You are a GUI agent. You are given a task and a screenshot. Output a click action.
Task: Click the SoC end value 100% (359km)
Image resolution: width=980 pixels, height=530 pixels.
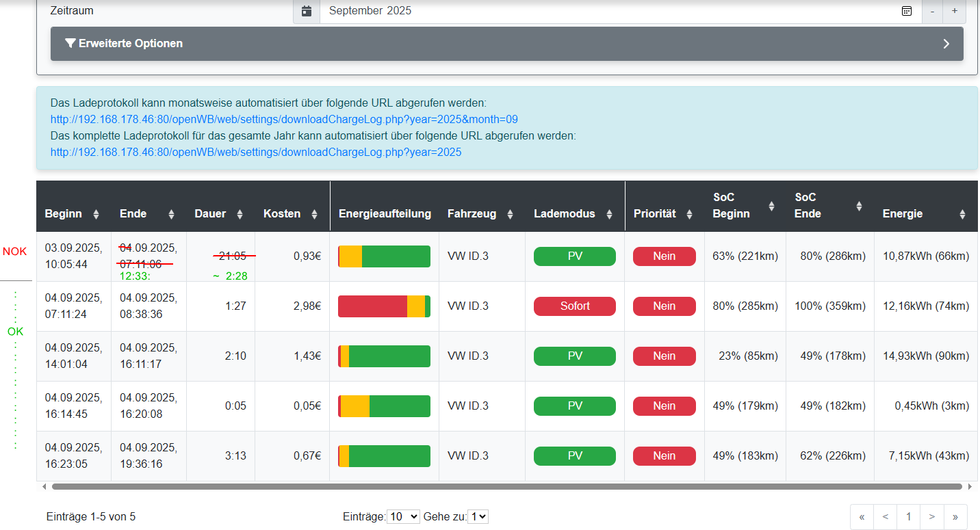click(830, 306)
